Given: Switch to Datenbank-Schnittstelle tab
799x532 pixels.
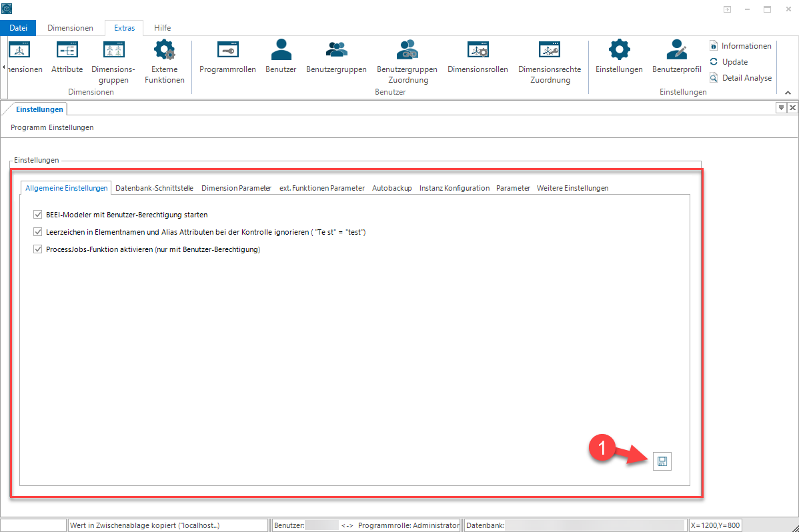Looking at the screenshot, I should pos(155,188).
